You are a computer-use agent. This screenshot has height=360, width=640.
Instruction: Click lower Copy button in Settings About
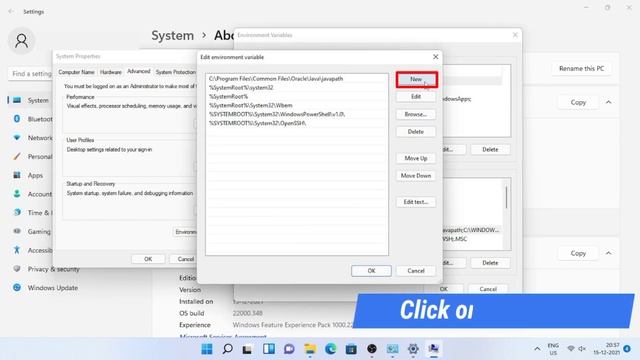[x=578, y=253]
